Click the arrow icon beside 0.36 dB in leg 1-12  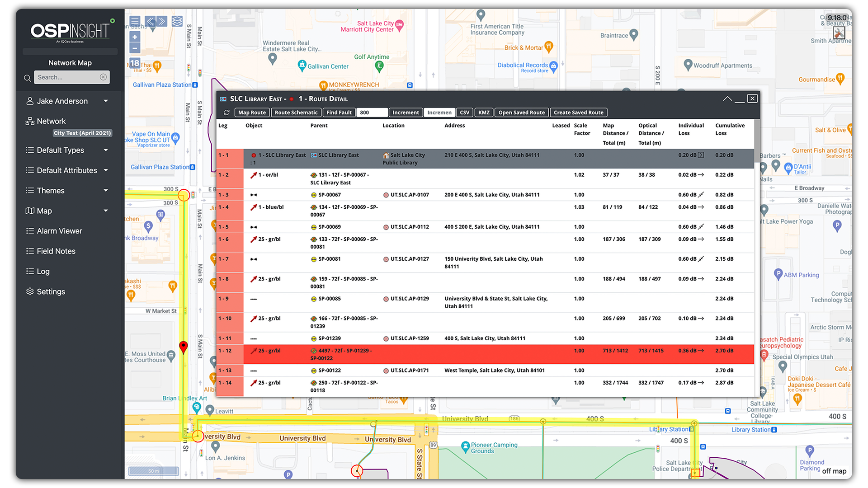(701, 351)
